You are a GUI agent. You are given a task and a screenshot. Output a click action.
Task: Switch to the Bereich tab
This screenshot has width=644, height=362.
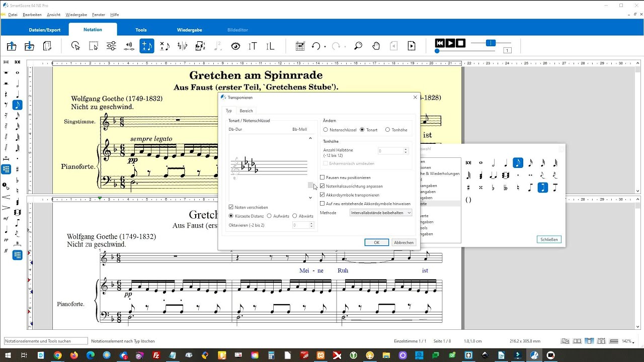point(246,111)
